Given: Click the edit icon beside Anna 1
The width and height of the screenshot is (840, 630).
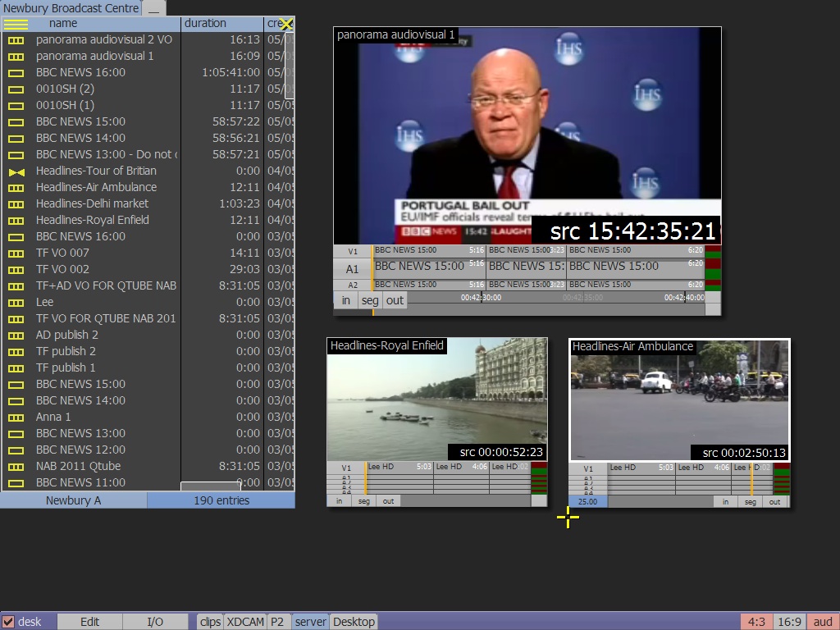Looking at the screenshot, I should point(16,418).
